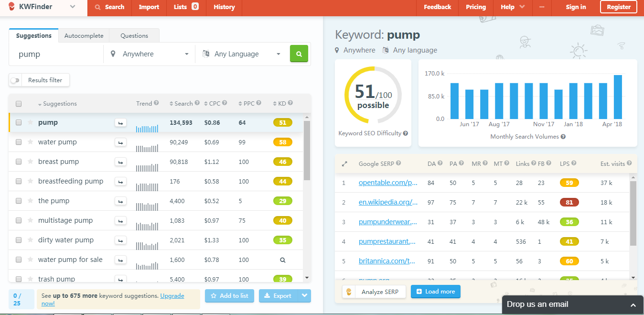Open the 'Any Language' dropdown
Screen dimensions: 644x315
point(241,54)
